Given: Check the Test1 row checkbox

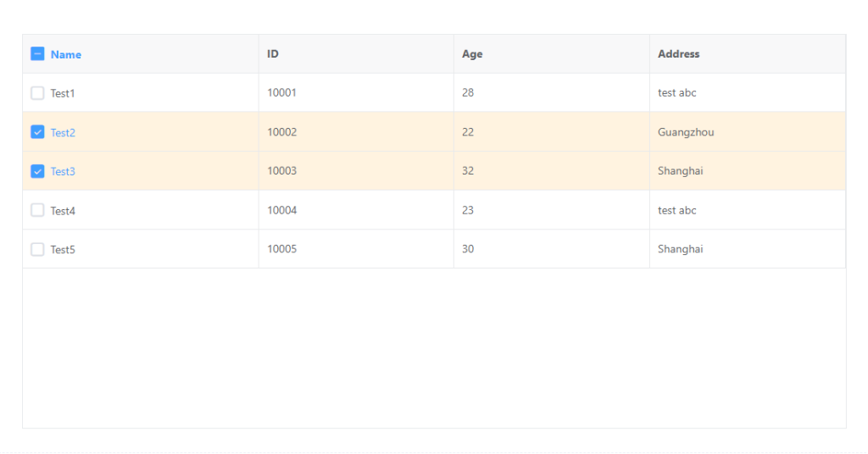Looking at the screenshot, I should pos(37,93).
